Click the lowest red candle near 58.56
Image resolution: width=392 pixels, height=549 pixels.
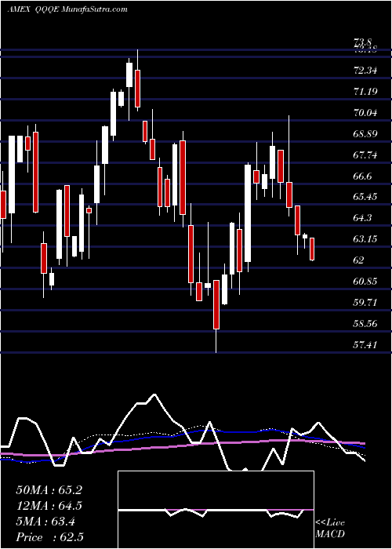coord(216,304)
